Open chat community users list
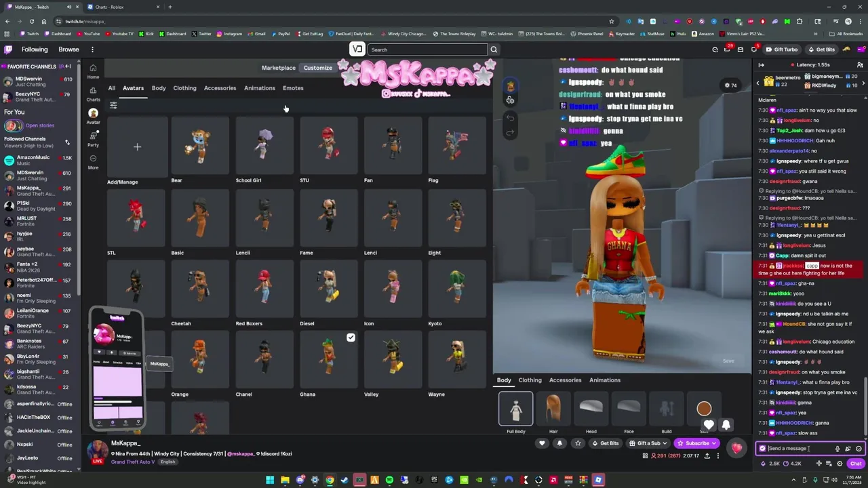Screen dimensions: 868x488 click(860, 65)
